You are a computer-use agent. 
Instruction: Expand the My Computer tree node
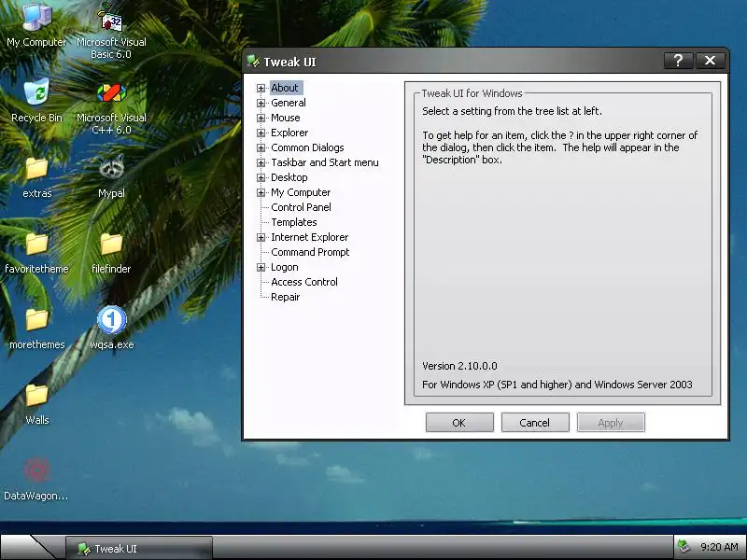pos(261,193)
